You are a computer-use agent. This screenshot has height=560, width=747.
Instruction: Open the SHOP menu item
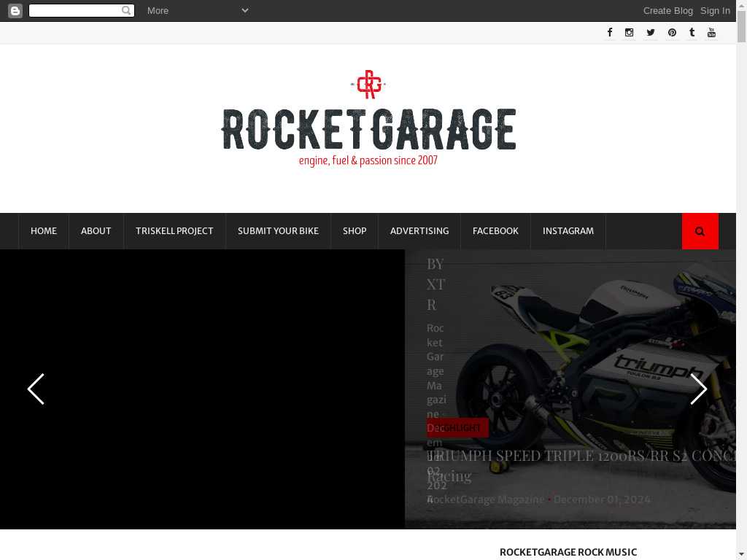click(x=355, y=231)
